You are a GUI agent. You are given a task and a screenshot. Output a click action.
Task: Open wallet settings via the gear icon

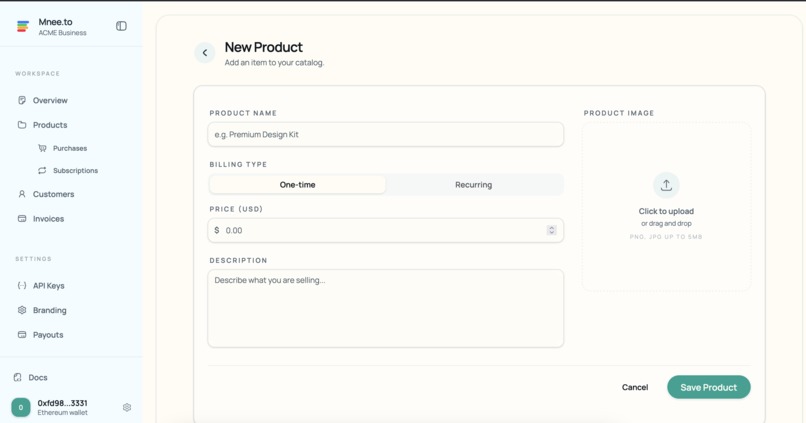coord(127,408)
